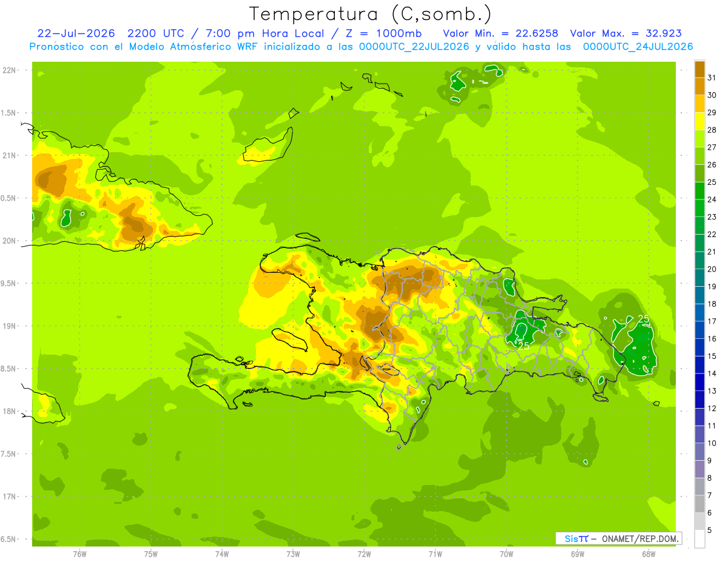
Task: Click the '75W' longitude axis label
Action: click(x=151, y=554)
